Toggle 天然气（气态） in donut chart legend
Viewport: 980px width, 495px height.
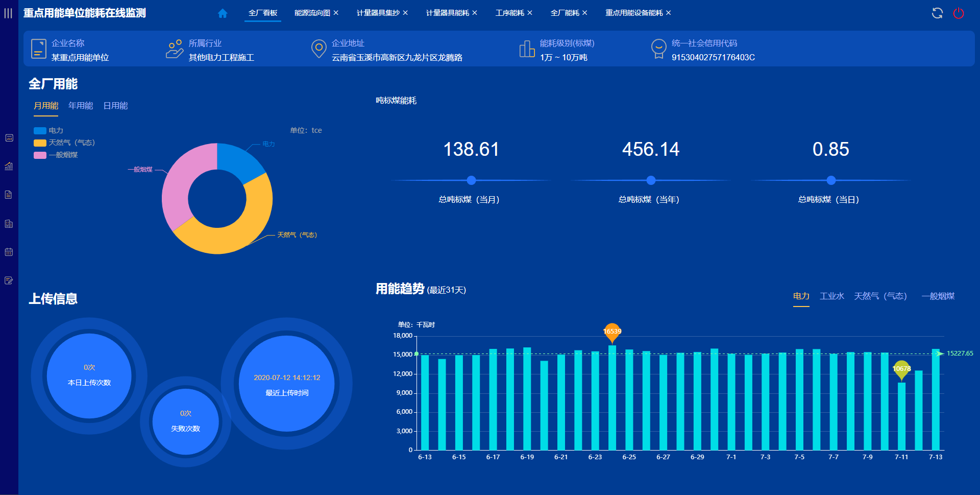(x=64, y=143)
